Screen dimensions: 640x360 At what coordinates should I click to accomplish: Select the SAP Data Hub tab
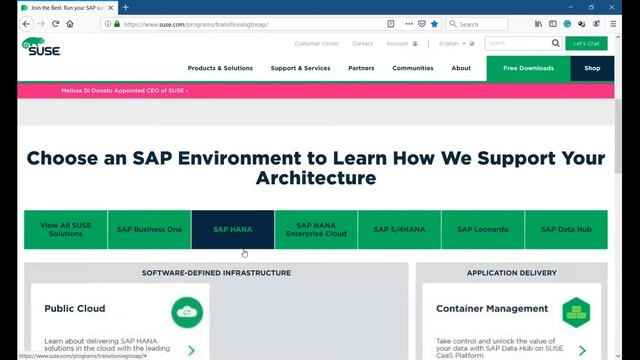point(566,229)
